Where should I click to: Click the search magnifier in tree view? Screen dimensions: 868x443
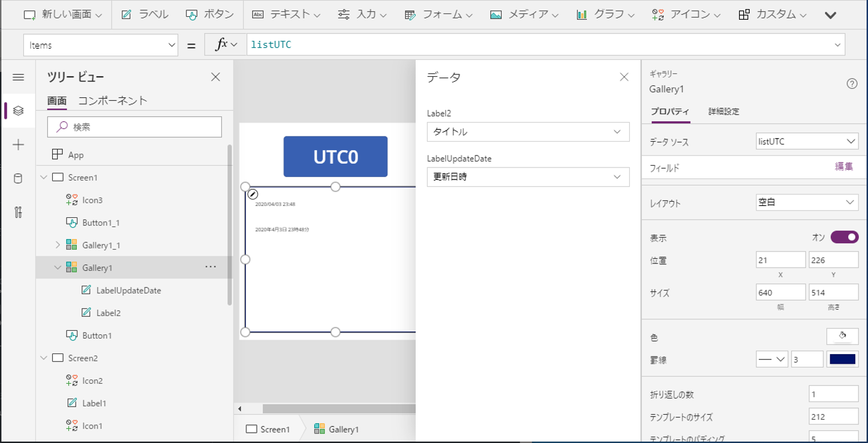(61, 127)
